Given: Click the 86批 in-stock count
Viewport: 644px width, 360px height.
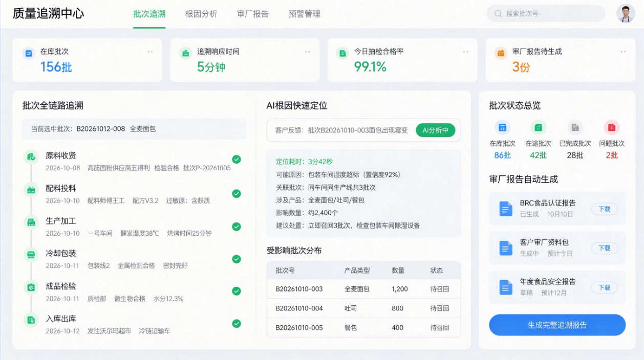Looking at the screenshot, I should 503,155.
